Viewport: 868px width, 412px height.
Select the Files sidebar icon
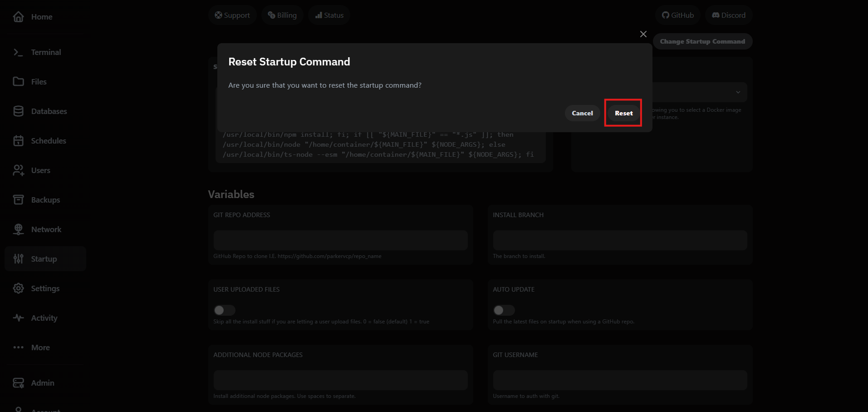[x=18, y=81]
